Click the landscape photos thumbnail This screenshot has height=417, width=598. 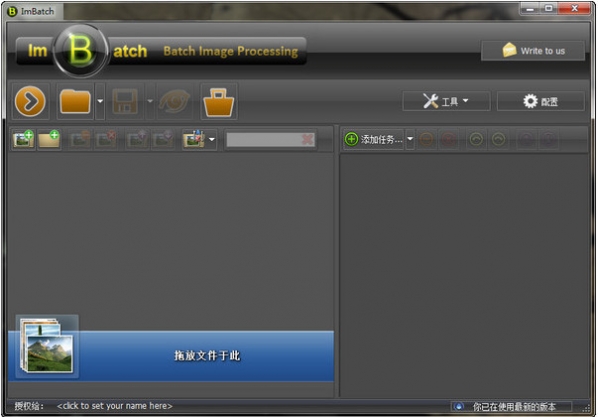(x=47, y=346)
